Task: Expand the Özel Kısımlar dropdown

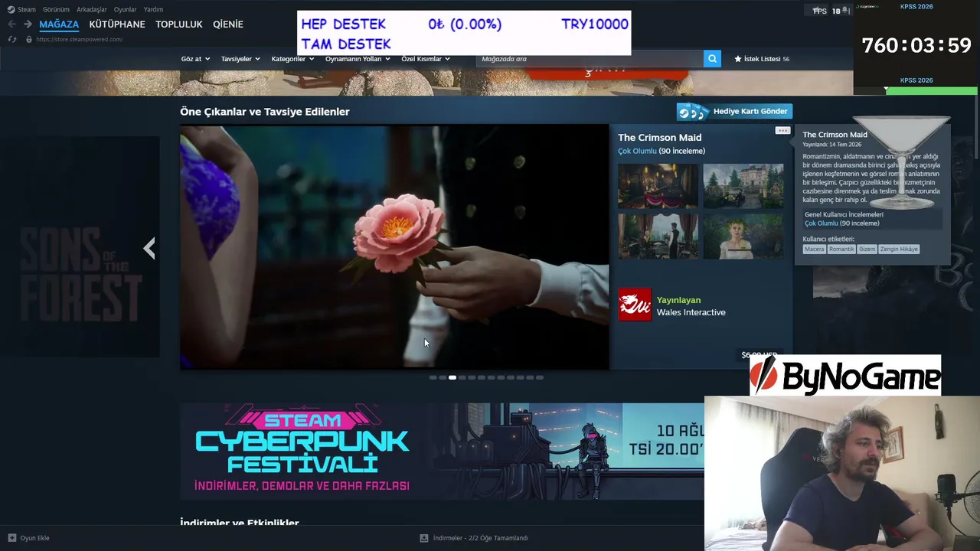Action: (x=426, y=59)
